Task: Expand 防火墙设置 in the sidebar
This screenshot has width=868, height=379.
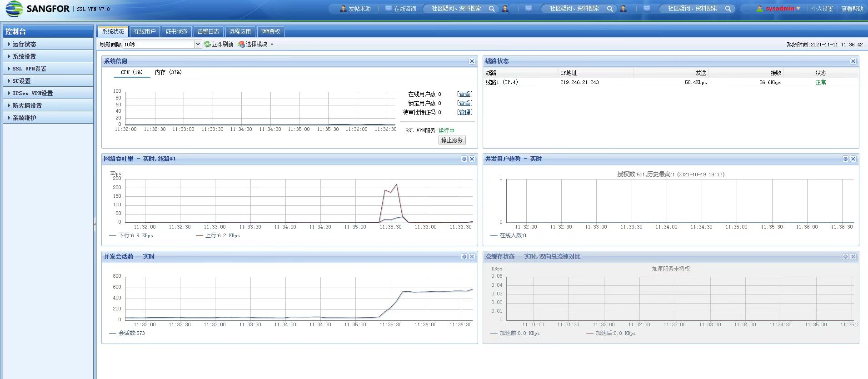Action: [27, 105]
